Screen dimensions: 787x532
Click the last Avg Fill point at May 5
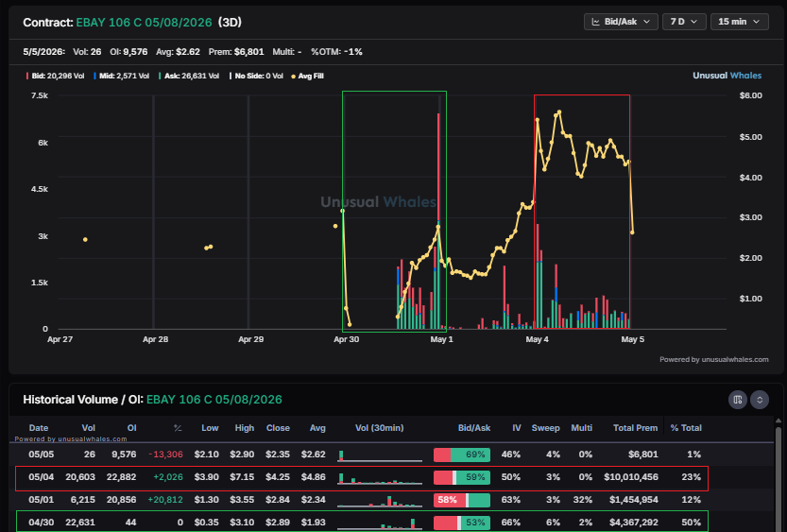[632, 232]
